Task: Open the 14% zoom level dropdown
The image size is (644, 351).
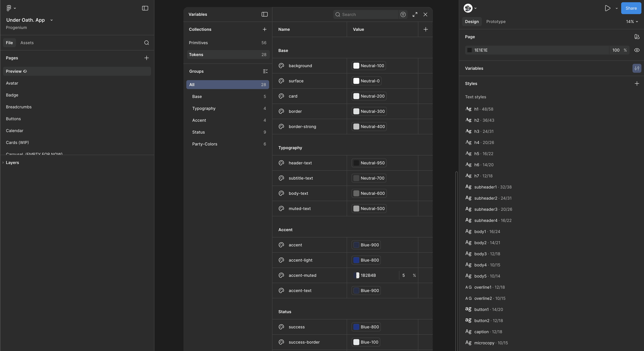Action: [632, 22]
